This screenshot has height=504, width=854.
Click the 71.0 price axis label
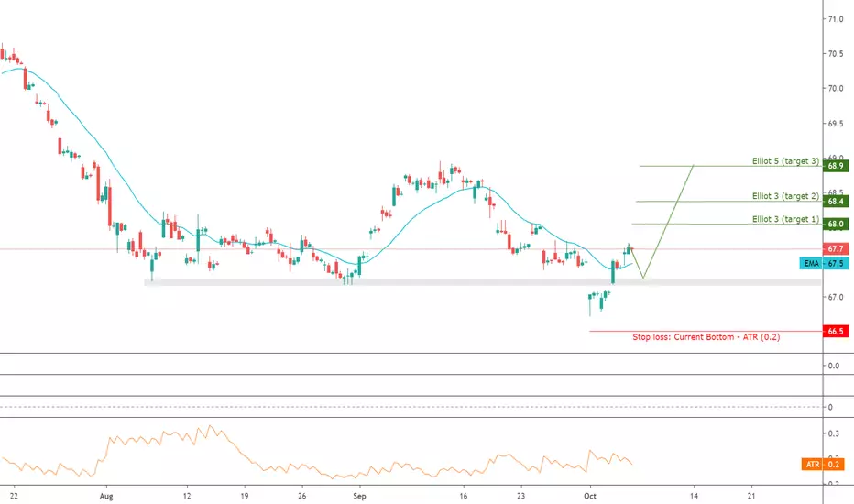(x=836, y=19)
